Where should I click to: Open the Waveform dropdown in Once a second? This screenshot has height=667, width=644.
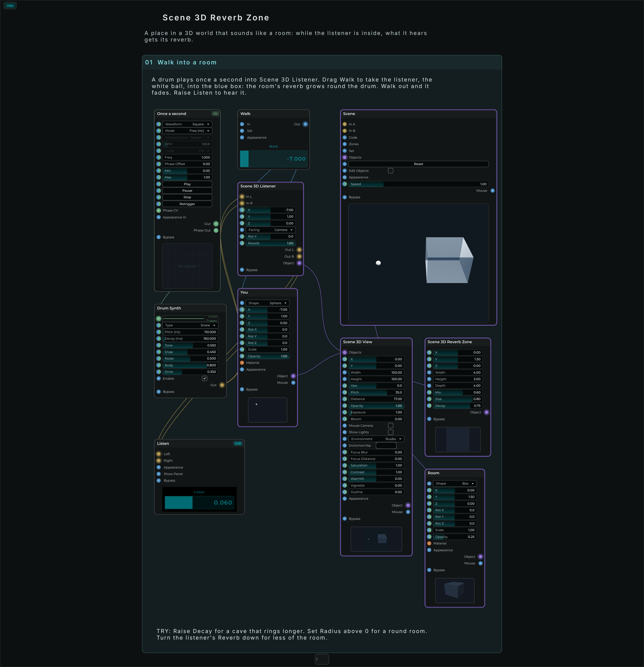[x=187, y=124]
